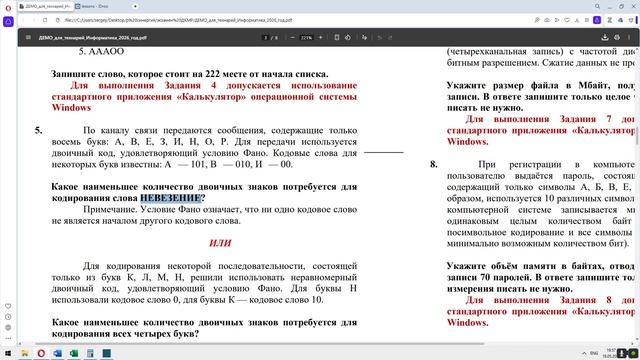Image resolution: width=640 pixels, height=360 pixels.
Task: Zoom out the PDF with minus button
Action: pos(292,38)
